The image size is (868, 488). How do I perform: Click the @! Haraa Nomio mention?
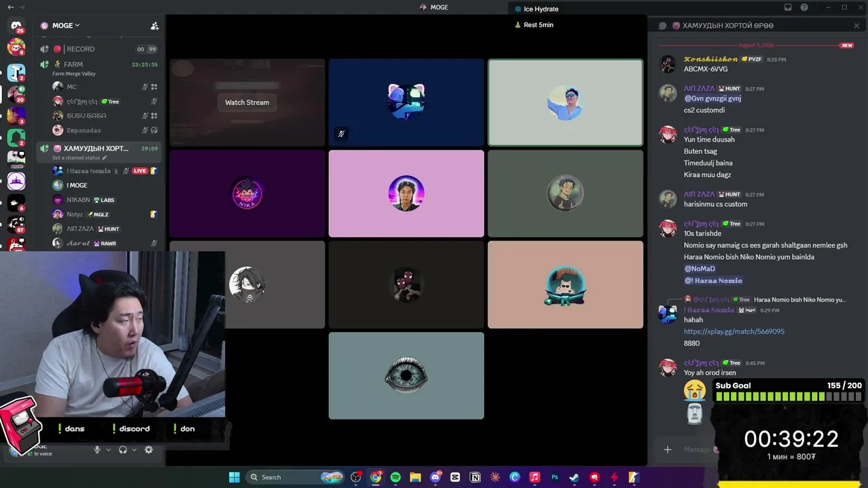(x=713, y=281)
